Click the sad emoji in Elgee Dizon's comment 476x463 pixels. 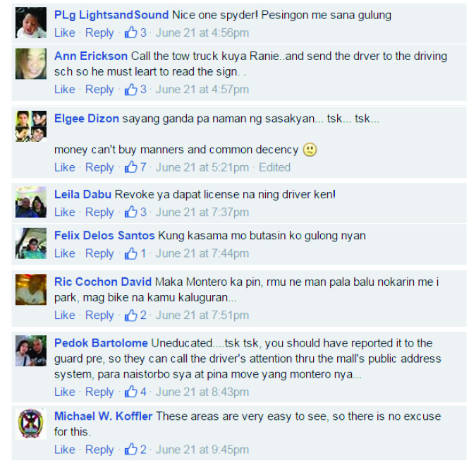click(310, 150)
